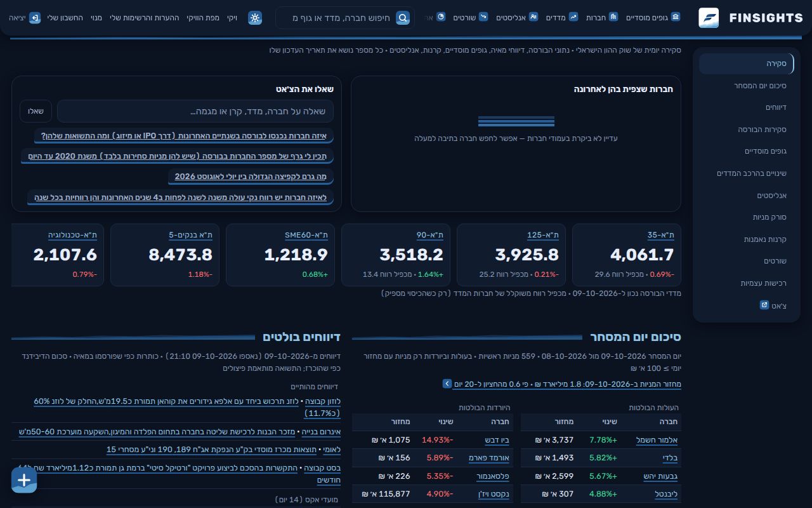The height and width of the screenshot is (508, 812).
Task: Click the FINSIGHTS logo icon
Action: tap(709, 18)
